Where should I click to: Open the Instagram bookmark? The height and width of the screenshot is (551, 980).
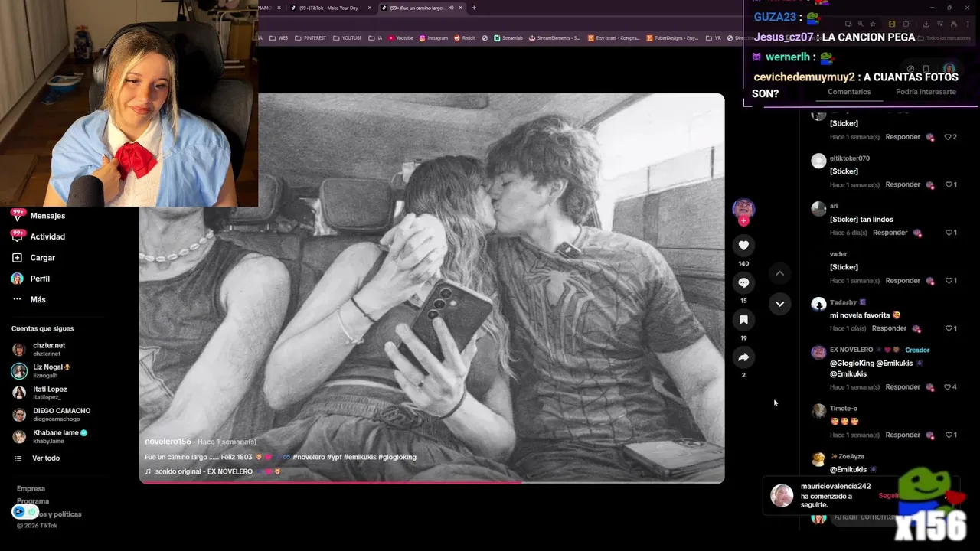click(x=433, y=37)
